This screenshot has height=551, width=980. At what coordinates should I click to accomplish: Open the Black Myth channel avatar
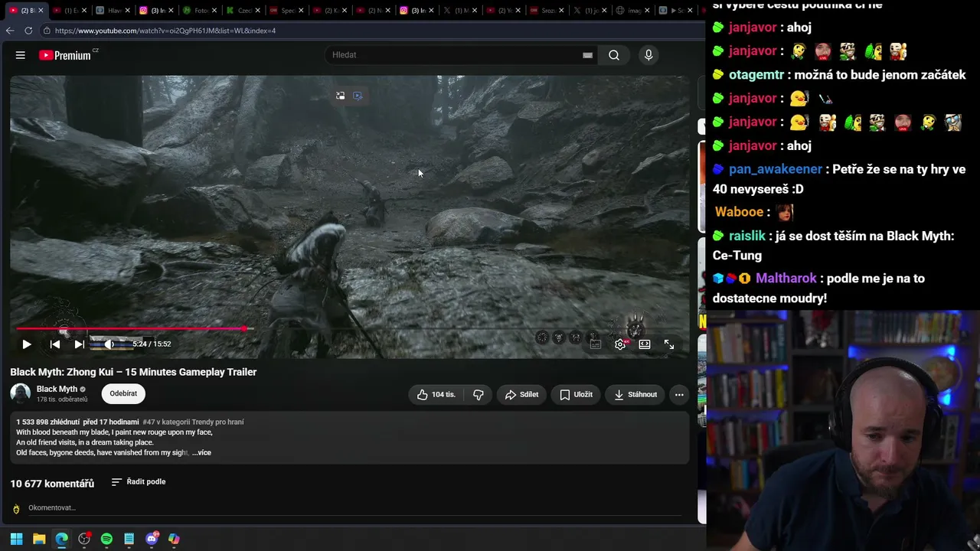tap(21, 393)
